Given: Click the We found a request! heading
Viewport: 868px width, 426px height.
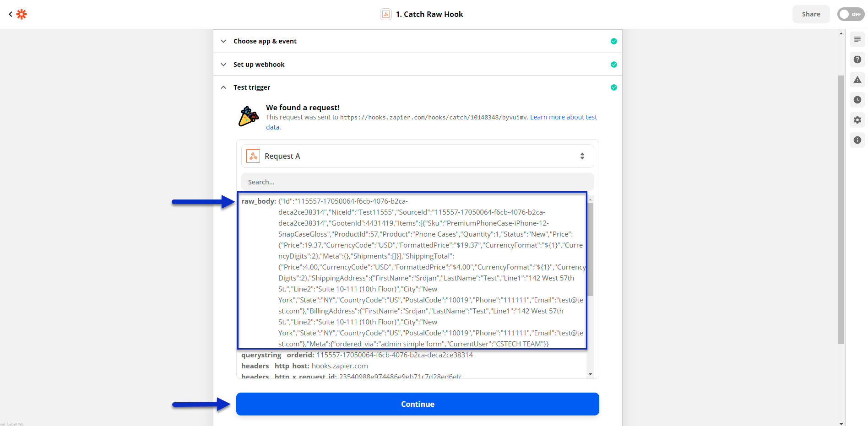Looking at the screenshot, I should pyautogui.click(x=303, y=108).
